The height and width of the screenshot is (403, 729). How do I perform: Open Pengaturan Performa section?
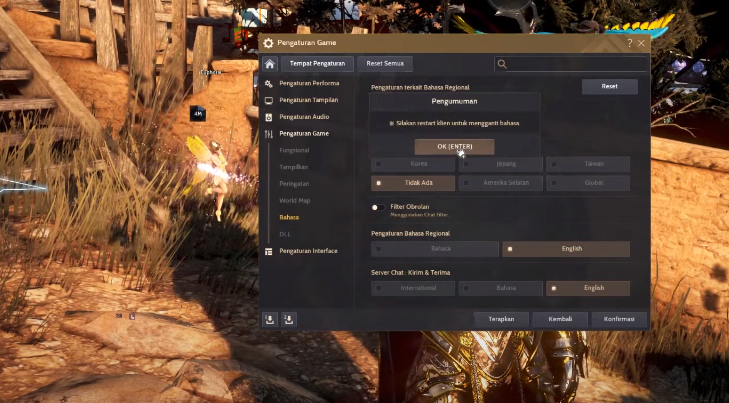tap(309, 83)
